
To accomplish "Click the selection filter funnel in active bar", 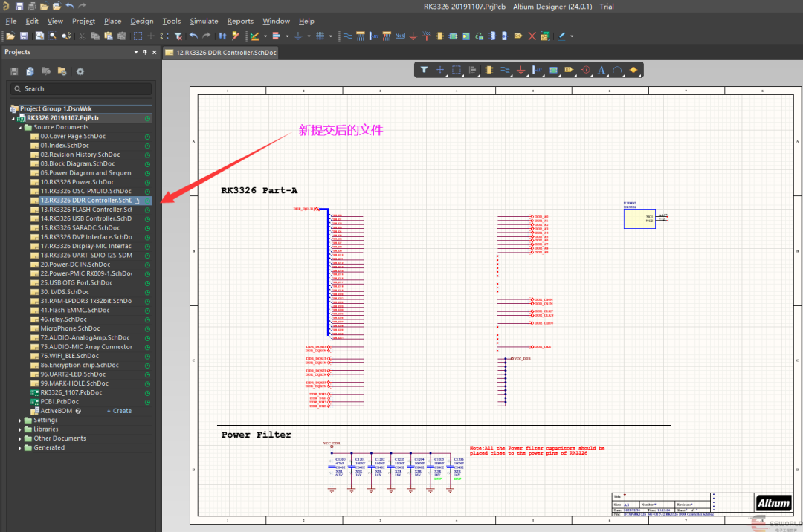I will (x=425, y=70).
